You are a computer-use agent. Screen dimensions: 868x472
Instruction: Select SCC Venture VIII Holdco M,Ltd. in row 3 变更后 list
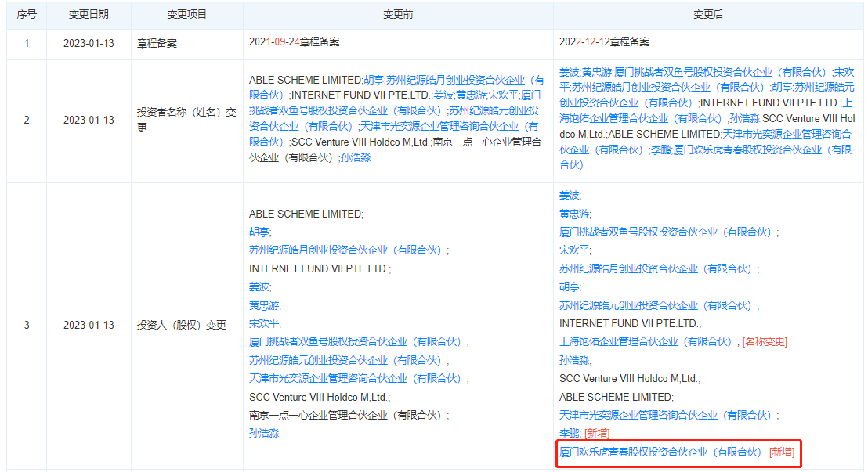(628, 379)
